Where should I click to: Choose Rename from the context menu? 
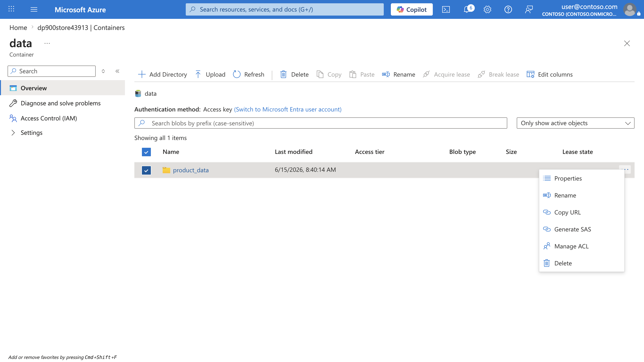point(582,195)
